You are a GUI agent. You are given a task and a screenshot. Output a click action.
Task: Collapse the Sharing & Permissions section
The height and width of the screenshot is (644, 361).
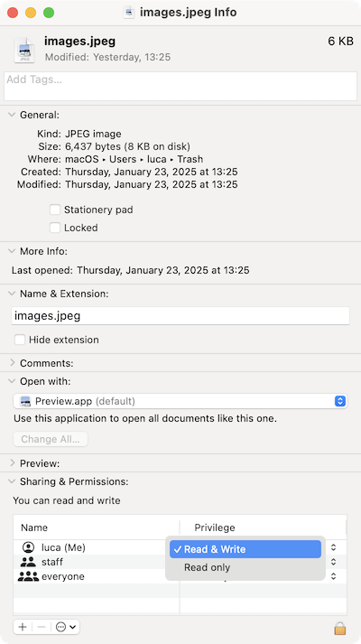(x=12, y=481)
